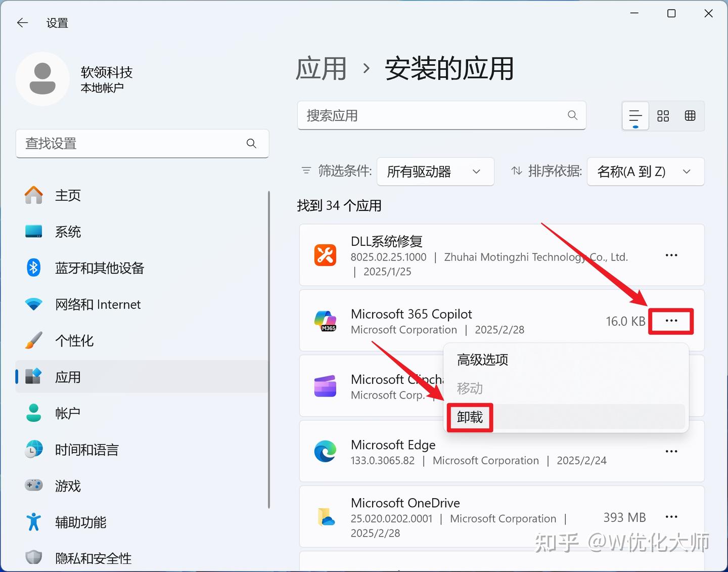Open 辅助功能 settings
This screenshot has height=572, width=728.
coord(142,522)
